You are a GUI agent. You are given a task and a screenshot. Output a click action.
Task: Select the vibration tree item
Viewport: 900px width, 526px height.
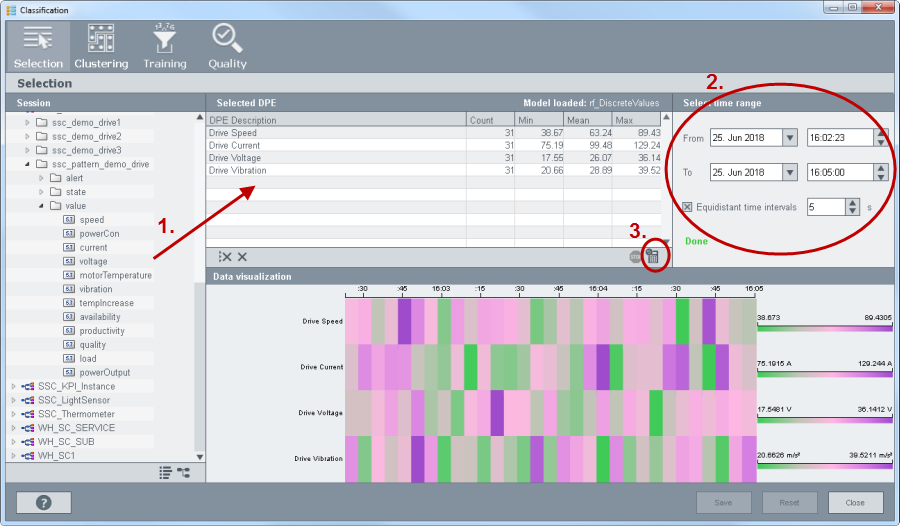pos(96,289)
